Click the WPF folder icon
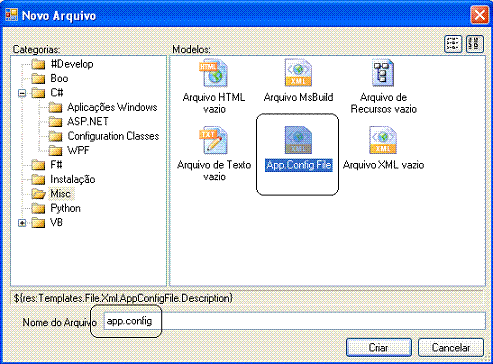 pyautogui.click(x=55, y=150)
